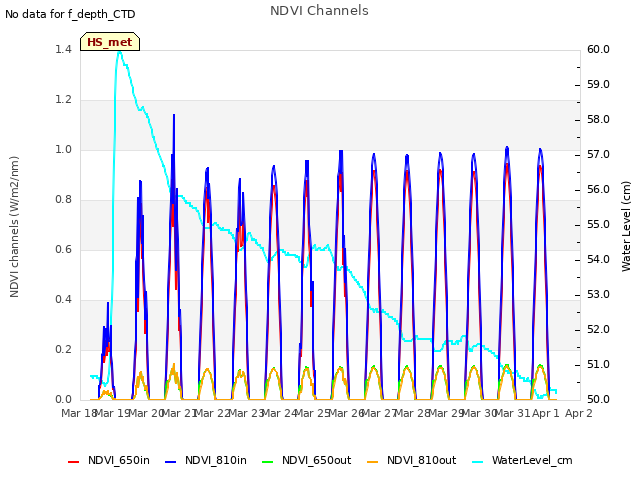The width and height of the screenshot is (640, 480).
Task: Toggle the NDVI_650out legend entry
Action: (307, 460)
